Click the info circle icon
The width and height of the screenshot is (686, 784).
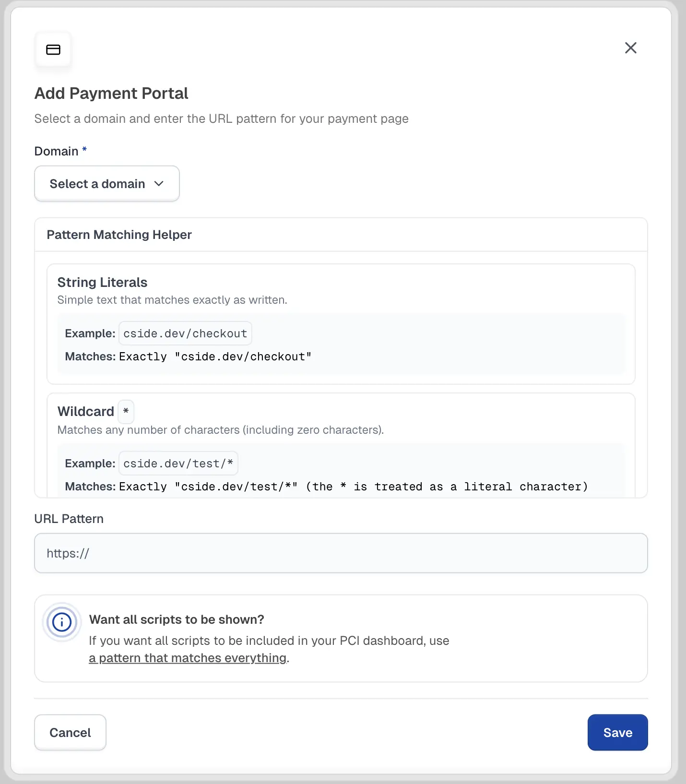pos(62,622)
